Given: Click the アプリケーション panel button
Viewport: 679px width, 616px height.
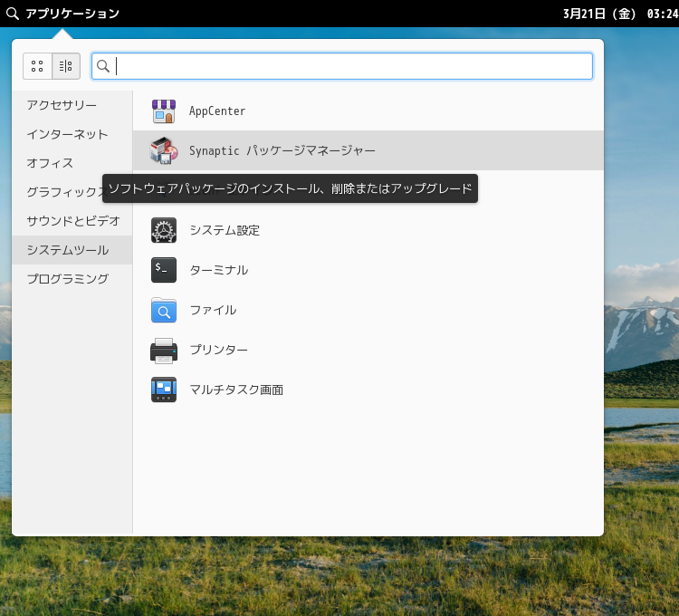Looking at the screenshot, I should pos(62,14).
